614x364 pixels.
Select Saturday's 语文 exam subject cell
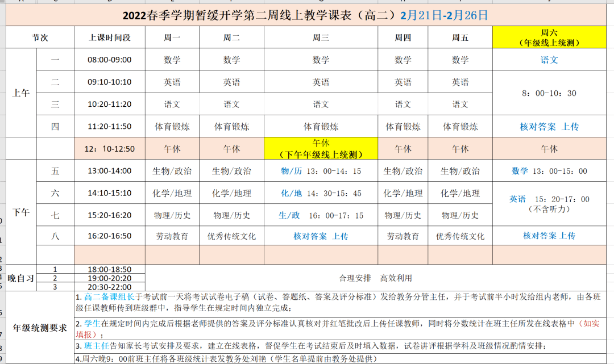[x=548, y=59]
